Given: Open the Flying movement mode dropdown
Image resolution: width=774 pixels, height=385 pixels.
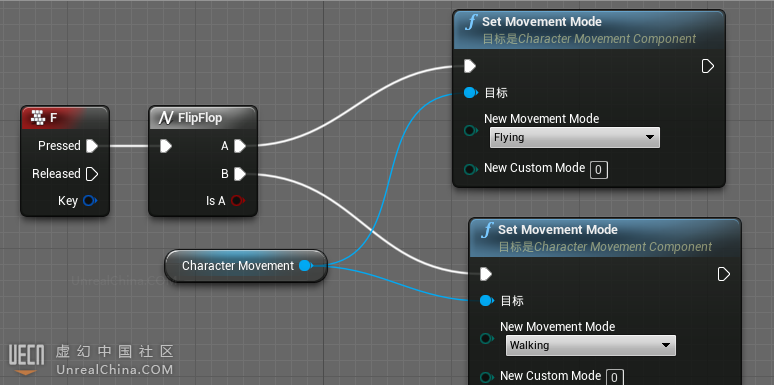Looking at the screenshot, I should (575, 137).
